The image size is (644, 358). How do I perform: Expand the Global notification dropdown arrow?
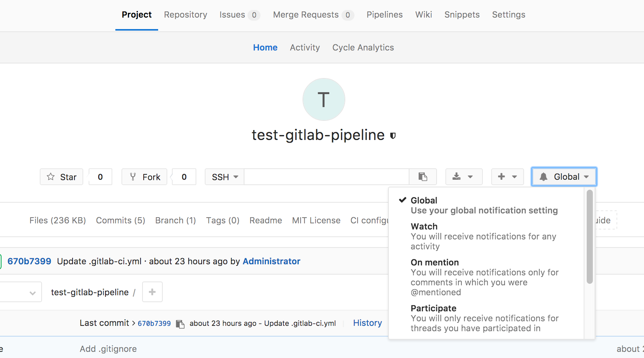pyautogui.click(x=587, y=177)
